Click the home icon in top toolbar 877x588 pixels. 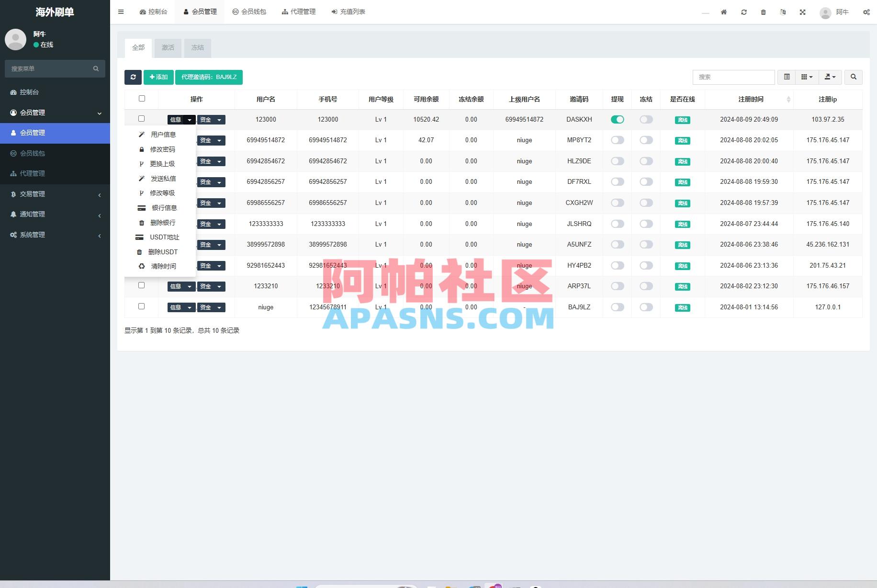click(x=724, y=12)
